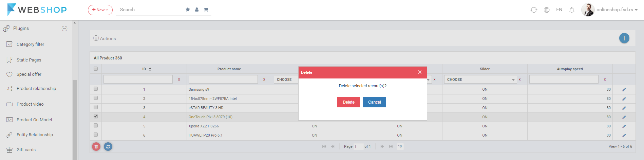
Task: Click the Autoplay speed column header
Action: pyautogui.click(x=570, y=69)
